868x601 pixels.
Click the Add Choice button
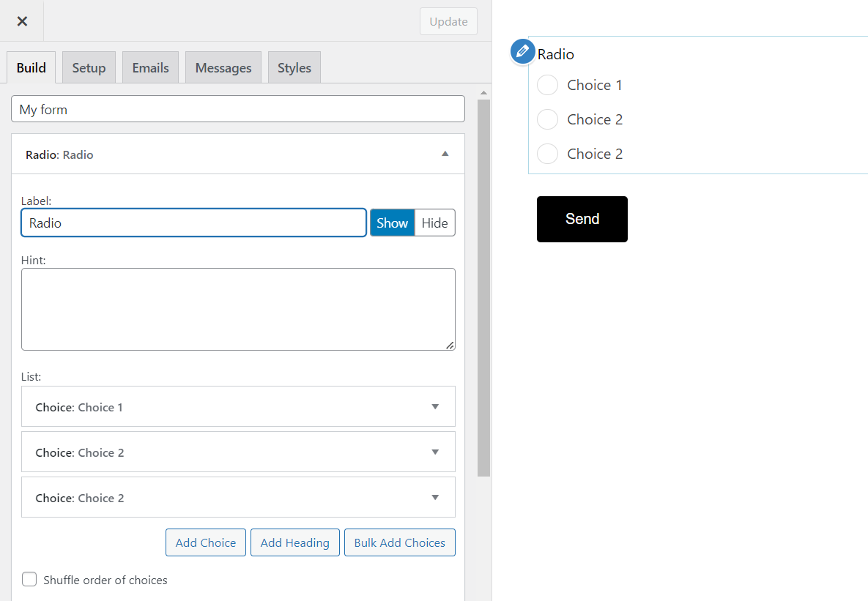205,542
